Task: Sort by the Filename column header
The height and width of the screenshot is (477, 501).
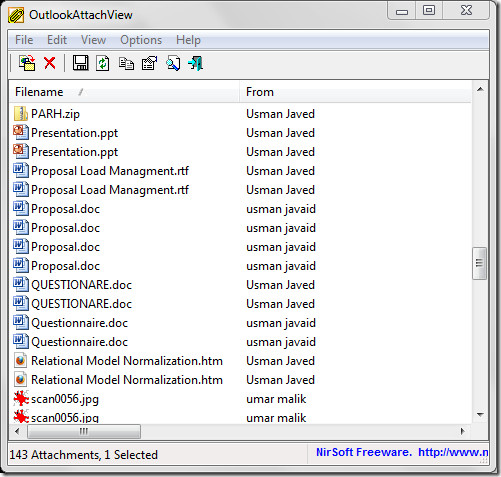Action: click(x=124, y=92)
